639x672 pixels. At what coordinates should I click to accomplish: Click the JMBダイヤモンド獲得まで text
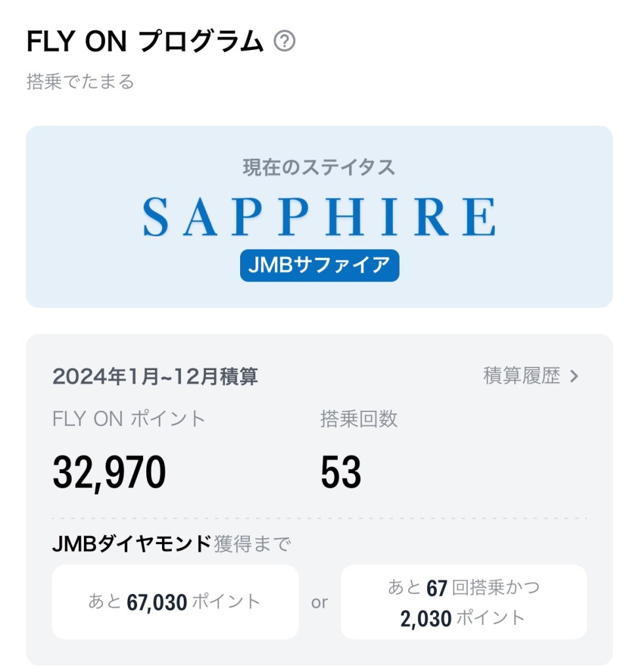click(x=171, y=543)
